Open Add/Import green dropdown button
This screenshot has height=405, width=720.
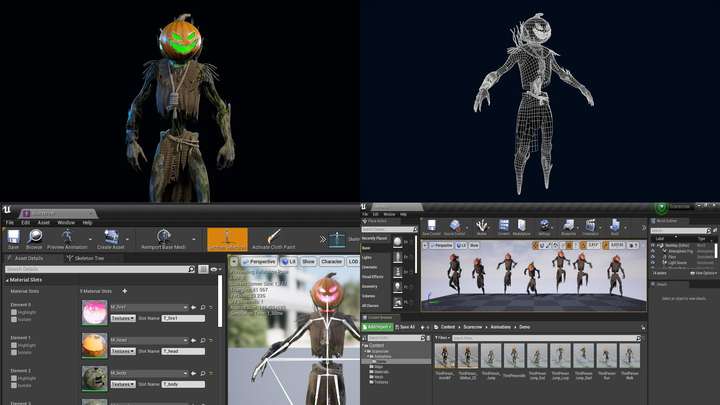pos(377,327)
